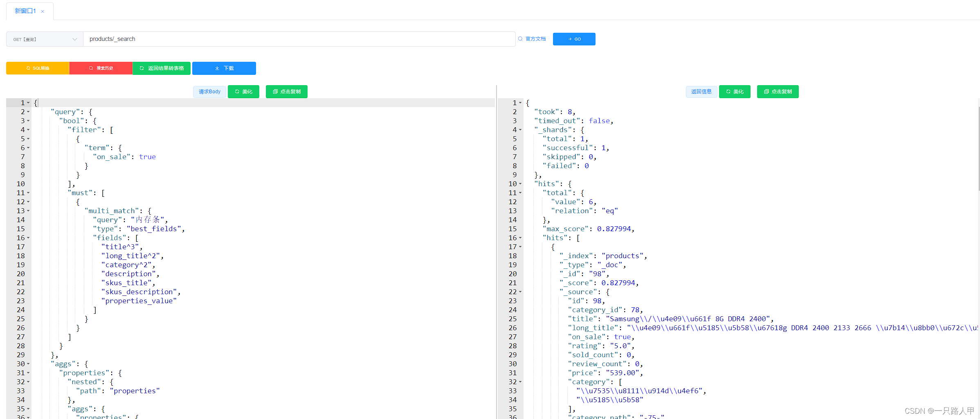Viewport: 980px width, 419px height.
Task: Open 搜索历史 search history
Action: [x=101, y=68]
